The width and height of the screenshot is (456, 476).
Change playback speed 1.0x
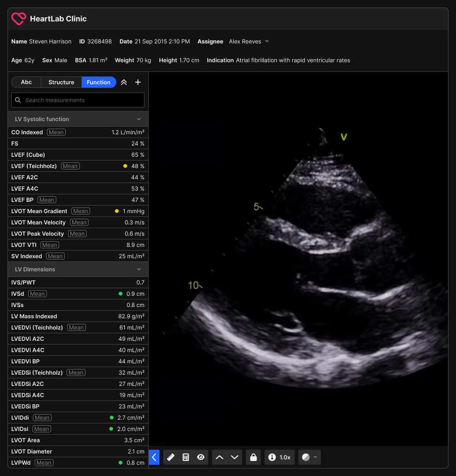pos(280,457)
